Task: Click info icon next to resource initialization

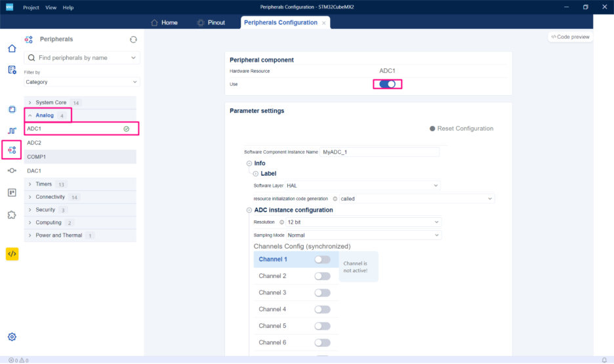Action: [x=335, y=199]
